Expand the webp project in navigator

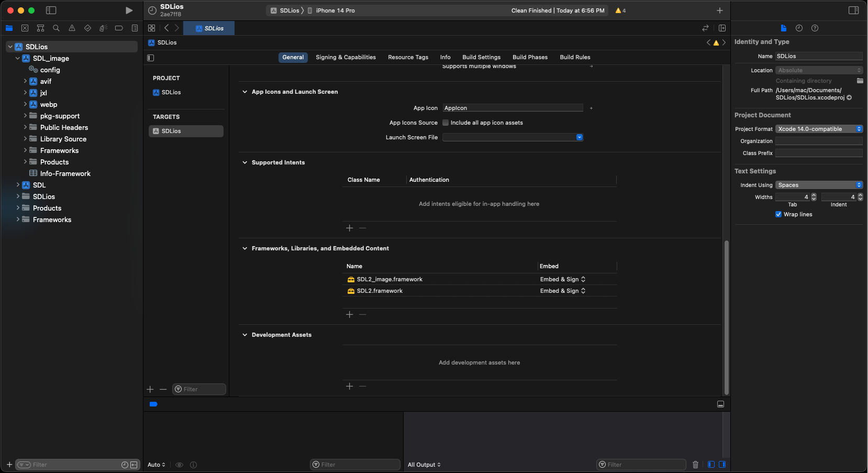click(x=25, y=104)
